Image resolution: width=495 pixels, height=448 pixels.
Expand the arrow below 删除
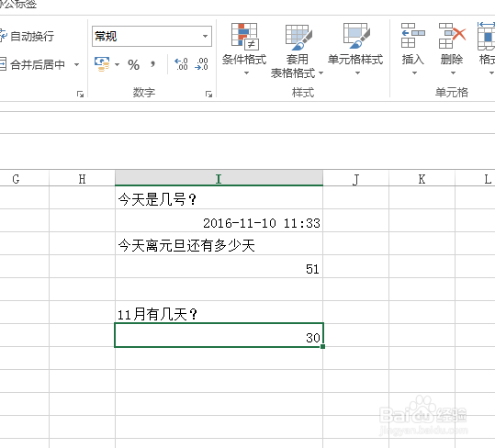point(453,73)
